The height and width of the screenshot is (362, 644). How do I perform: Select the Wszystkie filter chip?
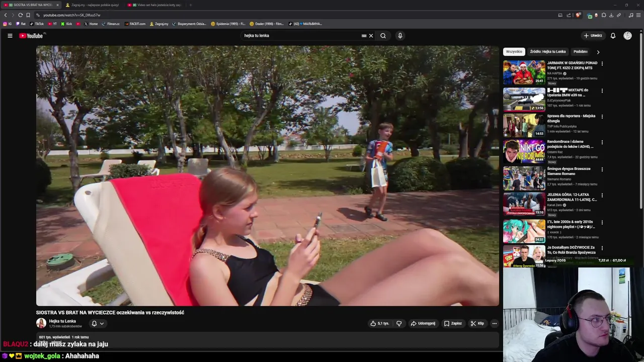[514, 51]
